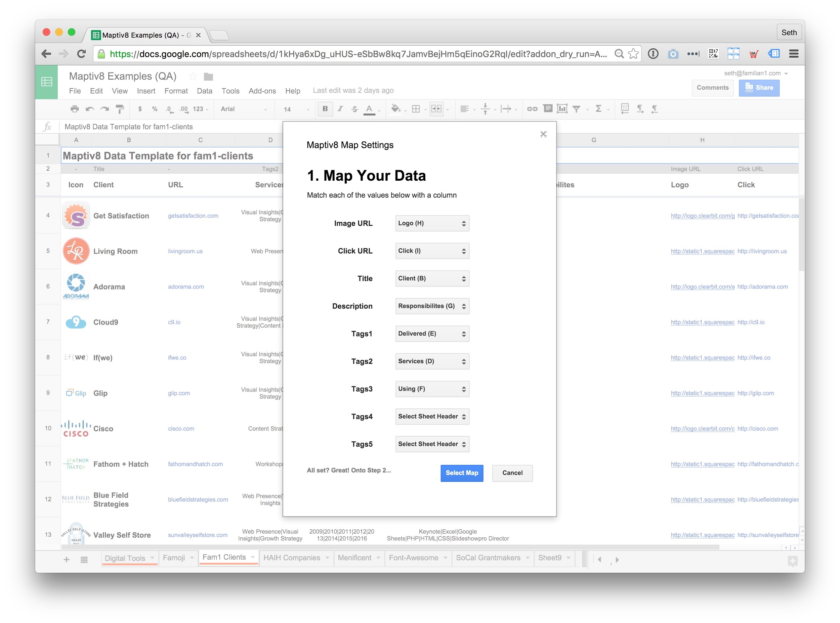
Task: Open the Title column dropdown
Action: pyautogui.click(x=432, y=278)
